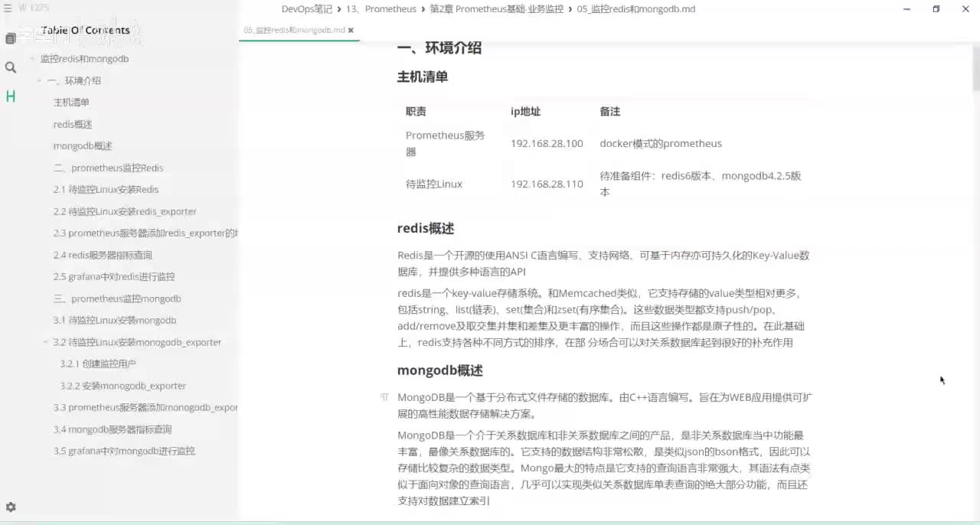980x525 pixels.
Task: Open 2.1 待监控Linux安装Redis outline entry
Action: [106, 190]
